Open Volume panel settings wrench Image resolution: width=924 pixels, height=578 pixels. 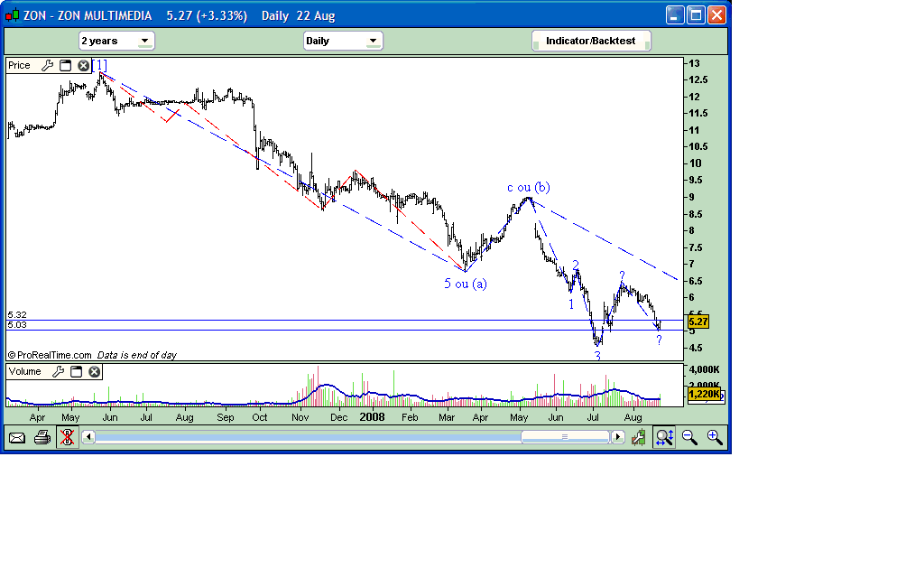58,371
